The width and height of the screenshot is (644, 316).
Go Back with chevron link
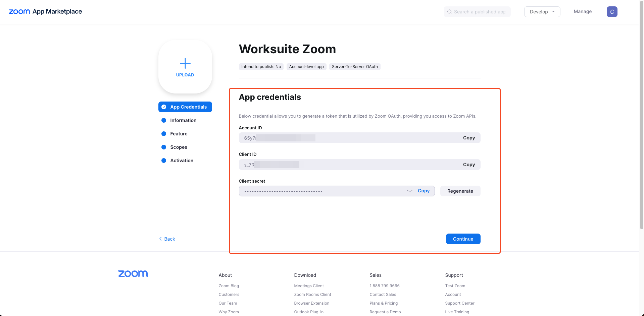click(167, 239)
